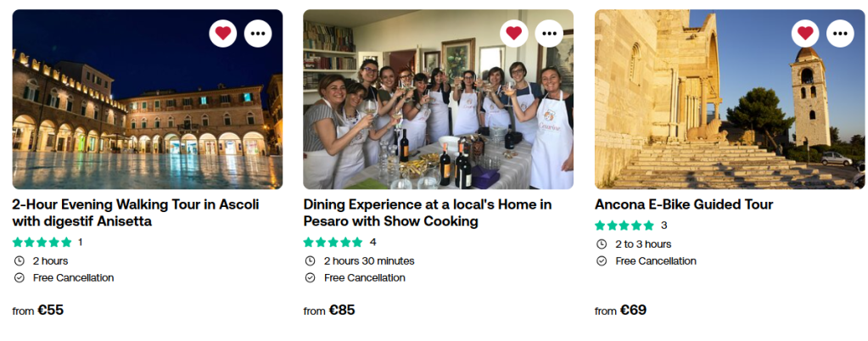Click Free Cancellation checkmark icon on Ancona tour
868x341 pixels.
point(602,261)
